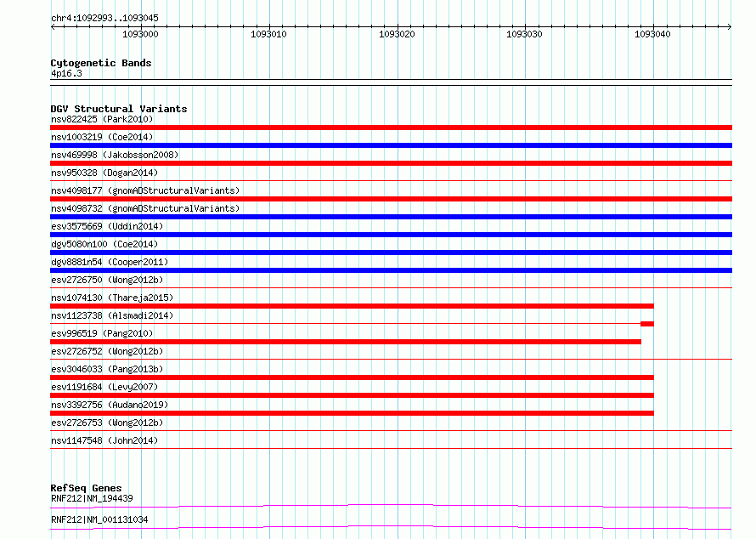Open gene RNF212|NM_001131034
The width and height of the screenshot is (756, 539).
[99, 519]
